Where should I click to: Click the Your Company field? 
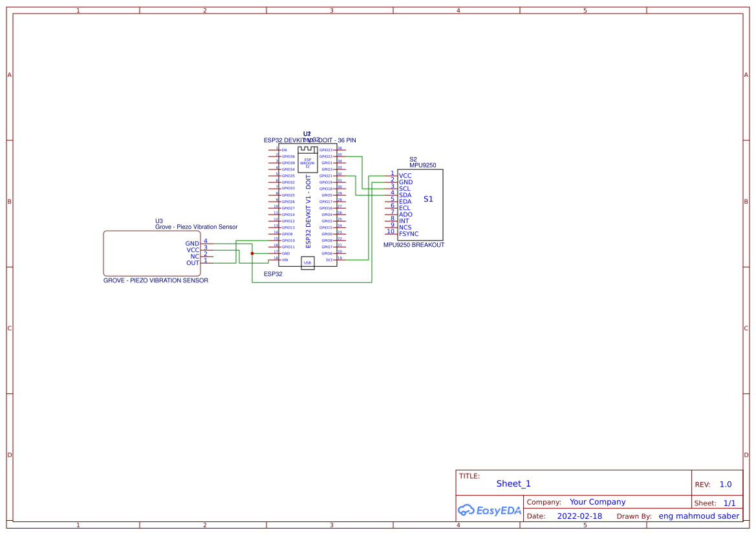coord(597,501)
